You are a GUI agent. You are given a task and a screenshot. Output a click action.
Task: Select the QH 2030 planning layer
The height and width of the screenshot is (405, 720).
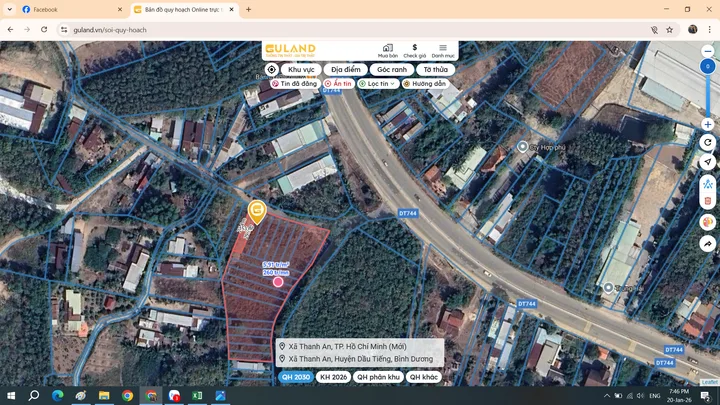point(296,377)
